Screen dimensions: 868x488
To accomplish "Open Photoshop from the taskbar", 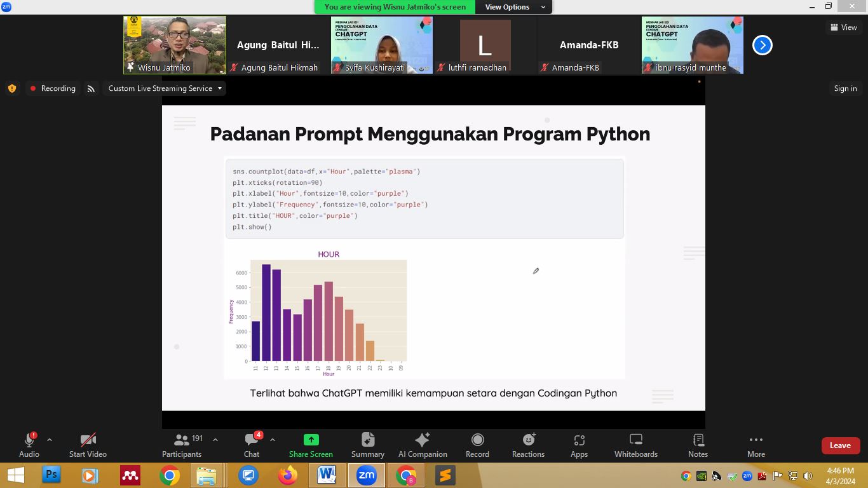I will tap(51, 475).
